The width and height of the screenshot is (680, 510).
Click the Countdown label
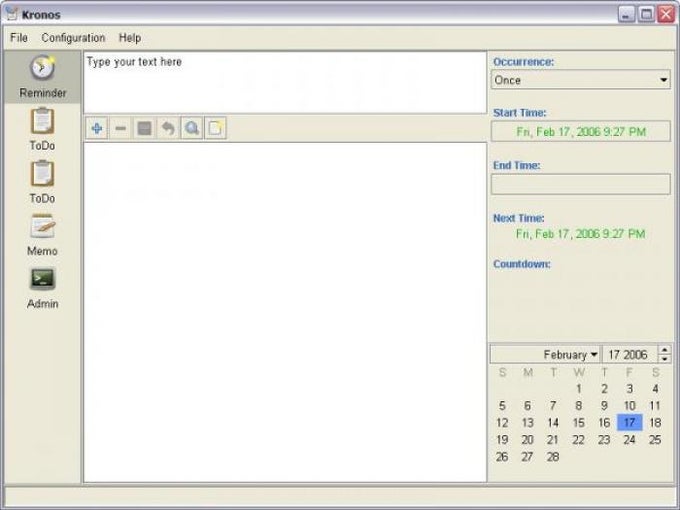tap(522, 264)
